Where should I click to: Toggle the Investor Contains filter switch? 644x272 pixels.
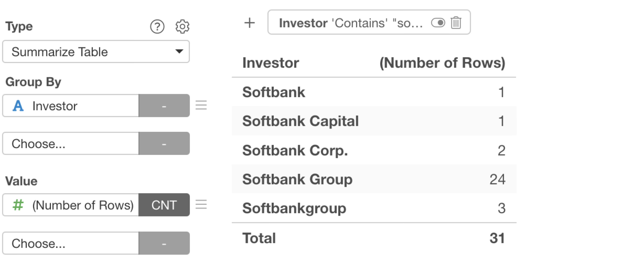pyautogui.click(x=438, y=23)
